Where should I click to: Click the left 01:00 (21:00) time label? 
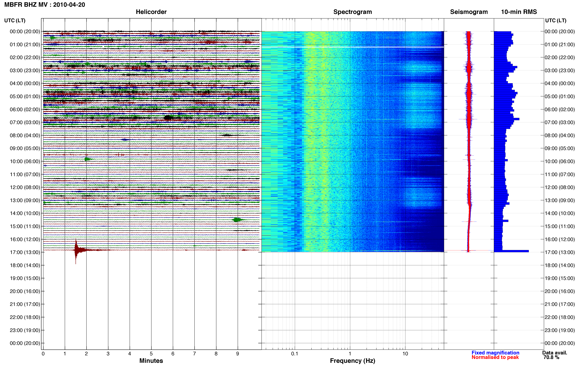pyautogui.click(x=25, y=45)
